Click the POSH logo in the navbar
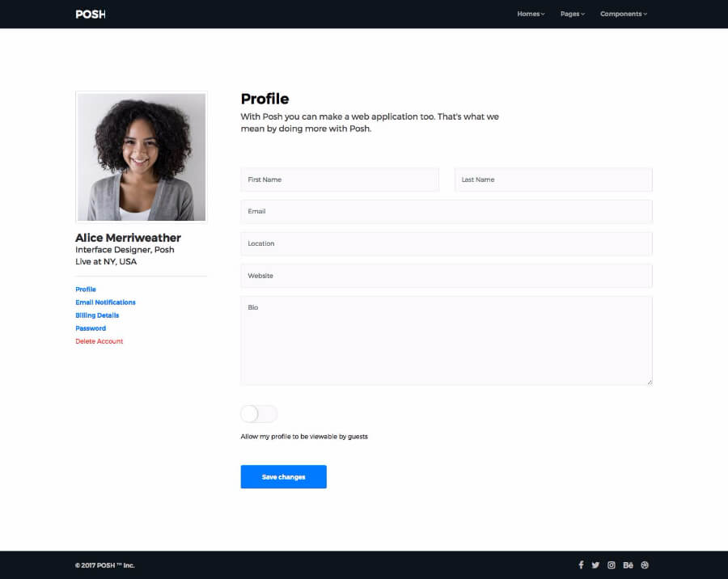This screenshot has width=728, height=579. (x=89, y=14)
